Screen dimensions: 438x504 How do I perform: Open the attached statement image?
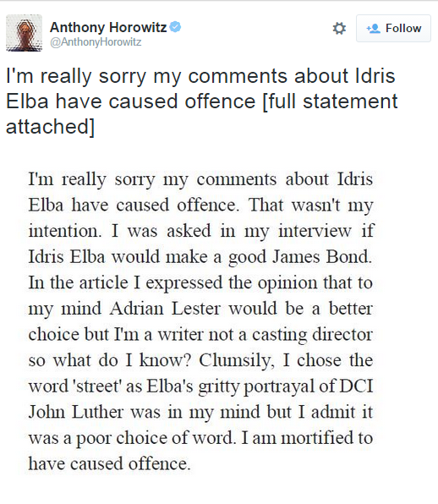coord(201,321)
